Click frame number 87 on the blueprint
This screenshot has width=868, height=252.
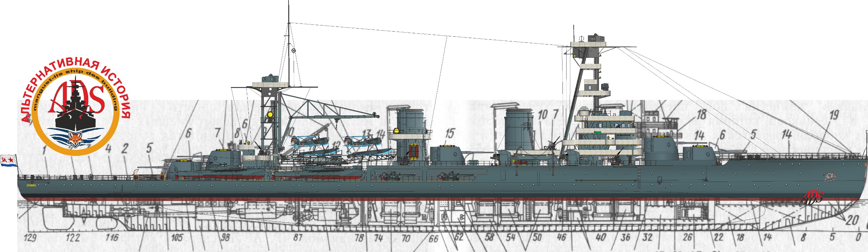tap(298, 237)
